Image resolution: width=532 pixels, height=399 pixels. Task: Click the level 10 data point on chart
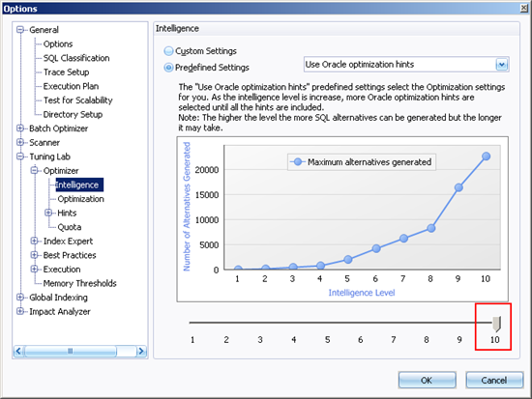coord(486,157)
